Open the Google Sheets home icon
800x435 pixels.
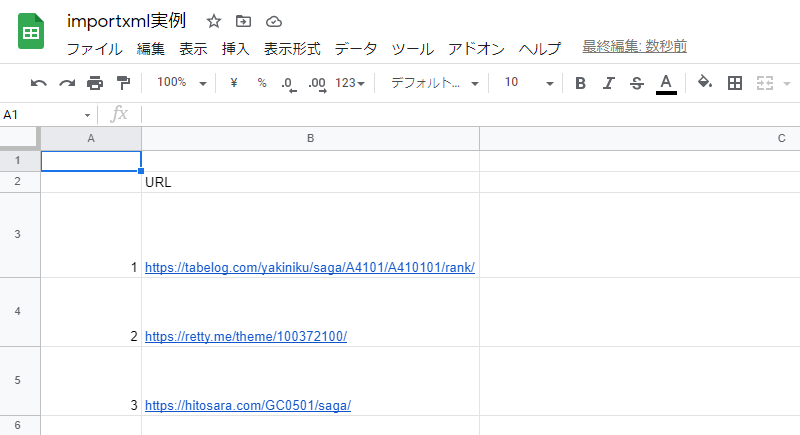tap(31, 32)
